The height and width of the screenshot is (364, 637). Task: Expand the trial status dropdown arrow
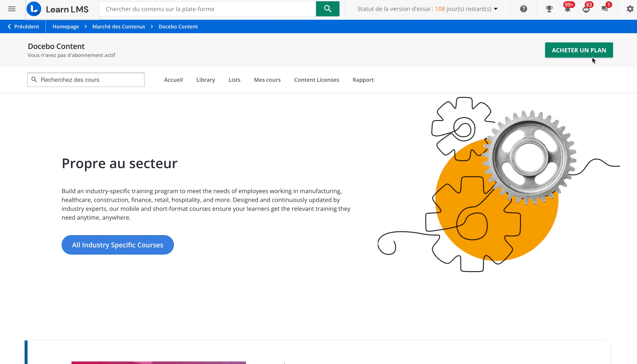coord(496,9)
